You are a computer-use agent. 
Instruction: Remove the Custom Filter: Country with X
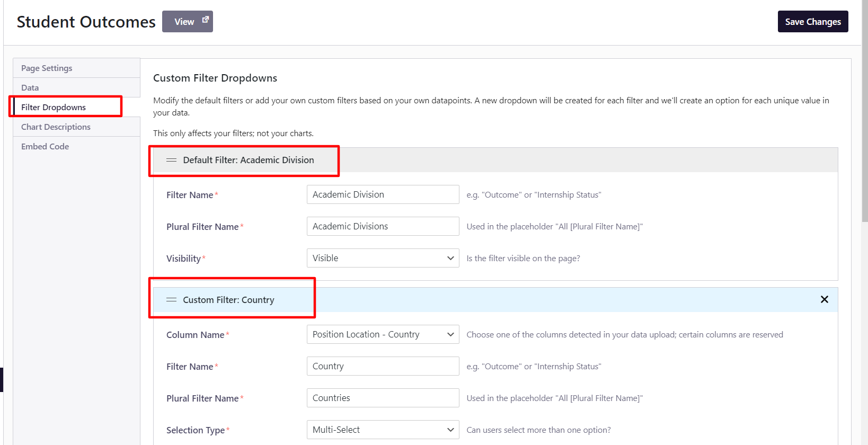point(824,299)
